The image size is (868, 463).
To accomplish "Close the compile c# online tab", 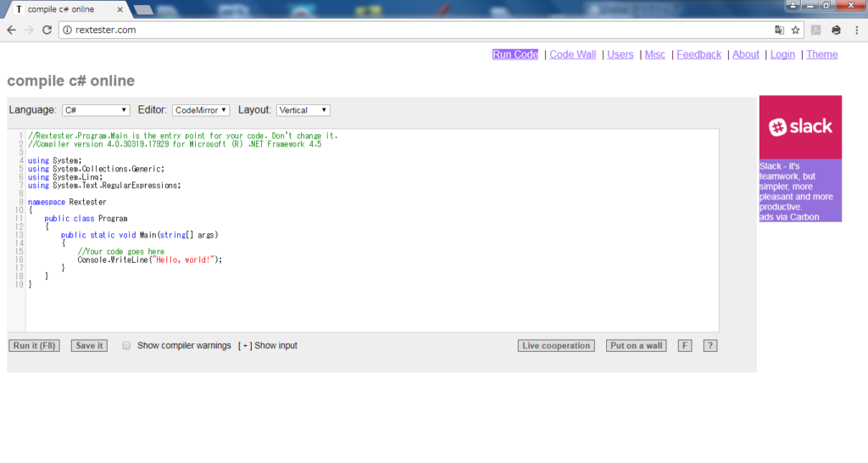I will click(x=120, y=9).
